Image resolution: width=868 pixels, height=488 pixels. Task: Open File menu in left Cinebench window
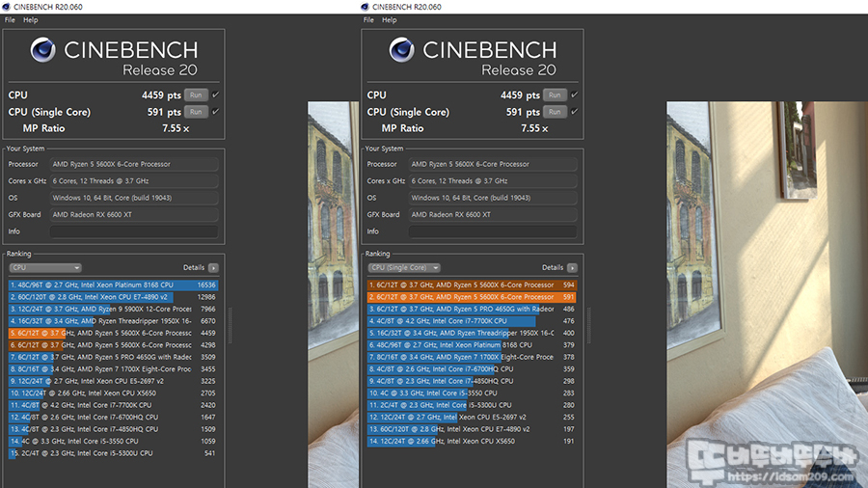[x=10, y=20]
